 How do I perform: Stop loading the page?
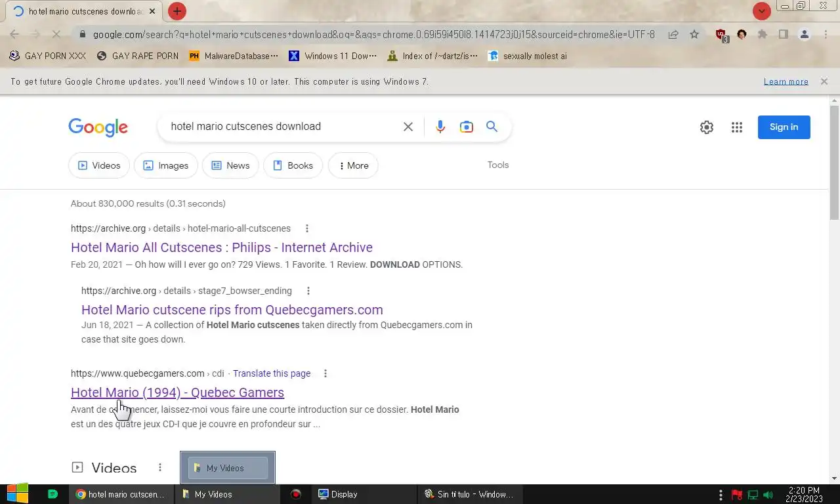(x=56, y=35)
